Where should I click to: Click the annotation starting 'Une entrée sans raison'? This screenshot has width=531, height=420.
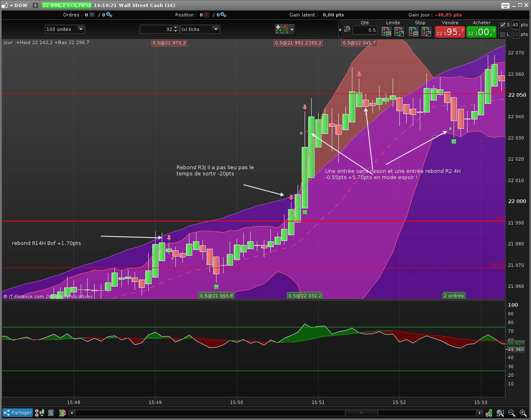click(393, 174)
